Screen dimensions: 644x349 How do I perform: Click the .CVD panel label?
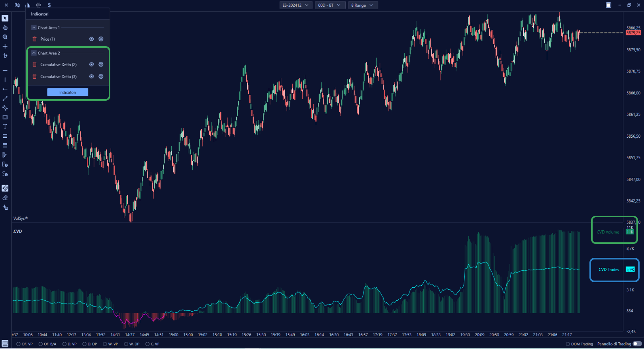point(17,231)
